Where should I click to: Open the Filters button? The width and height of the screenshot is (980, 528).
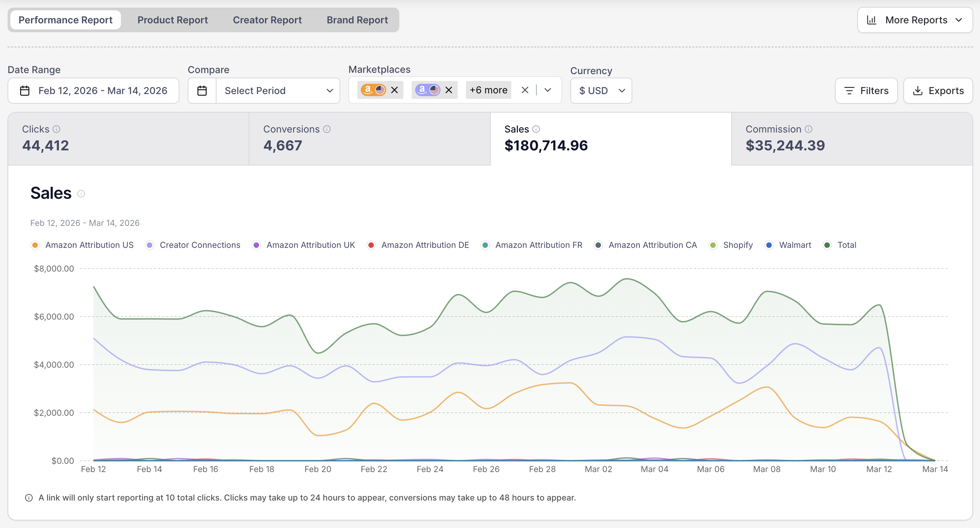[x=866, y=91]
